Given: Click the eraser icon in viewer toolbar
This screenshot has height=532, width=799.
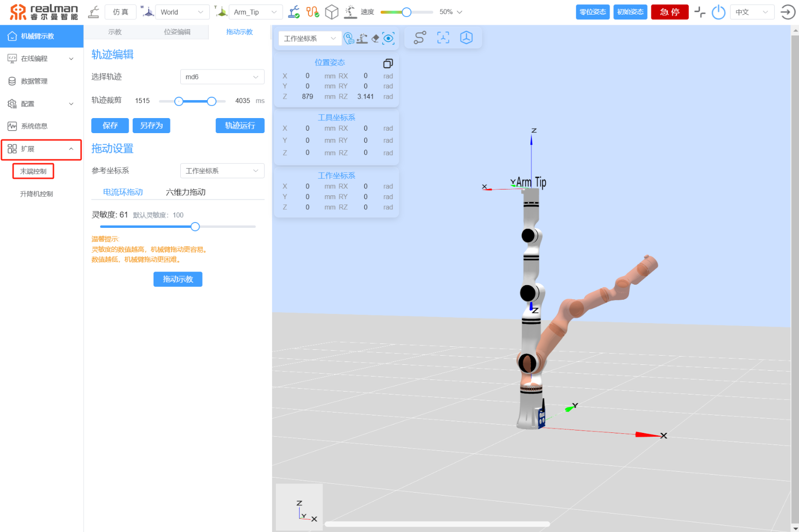Looking at the screenshot, I should coord(375,38).
